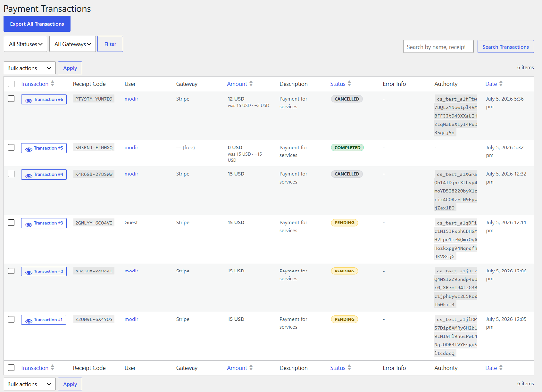542x392 pixels.
Task: Sort by Amount using header link
Action: click(x=237, y=84)
